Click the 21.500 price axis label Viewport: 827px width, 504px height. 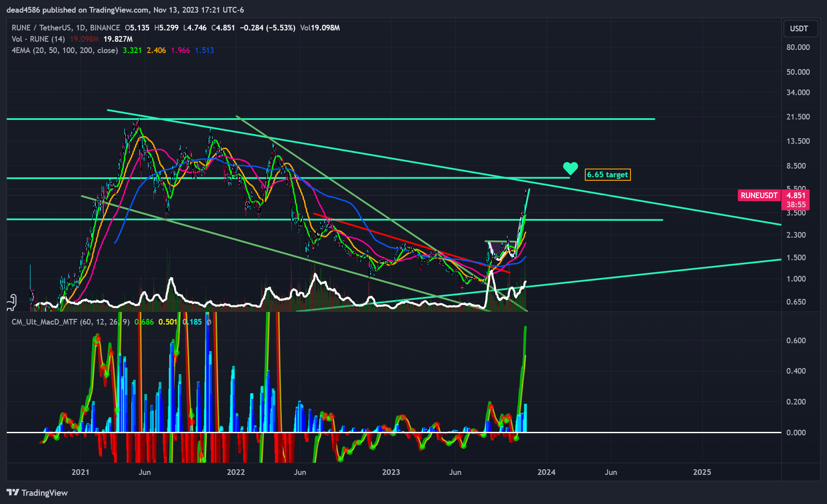coord(798,117)
